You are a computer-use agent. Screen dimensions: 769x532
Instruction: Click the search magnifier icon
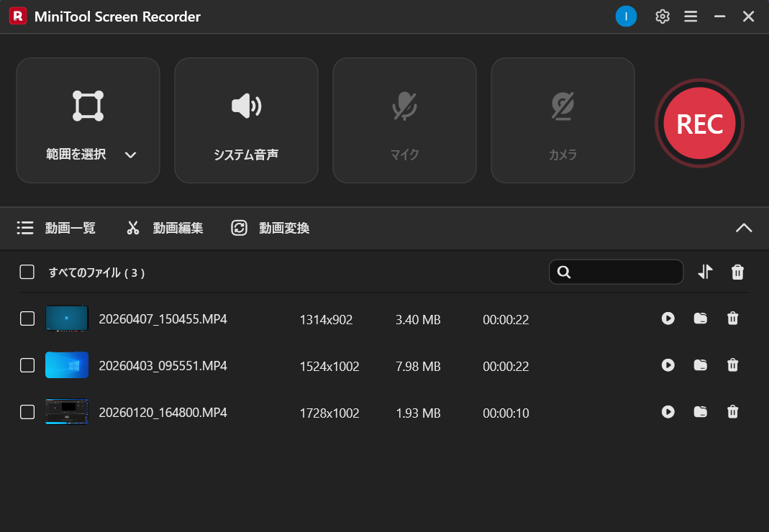pyautogui.click(x=564, y=272)
